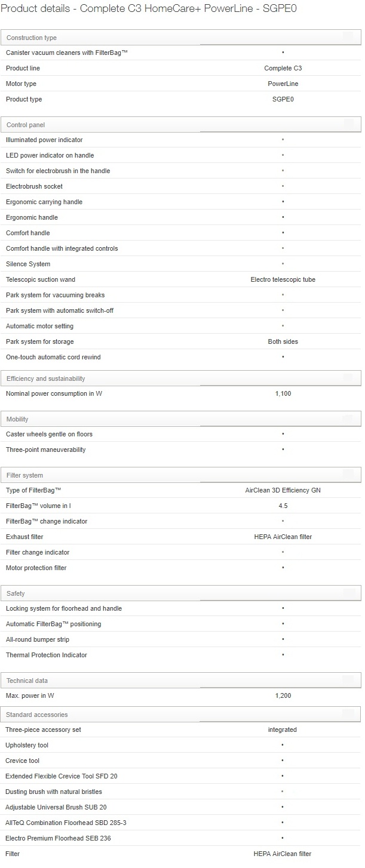Click the Product type SGPE0 value
This screenshot has width=365, height=868.
point(283,99)
